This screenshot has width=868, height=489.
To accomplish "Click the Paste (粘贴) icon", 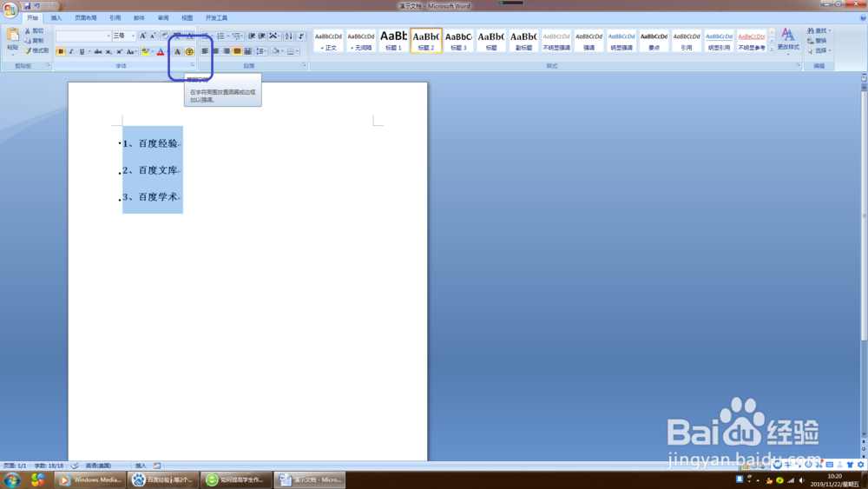I will (13, 36).
